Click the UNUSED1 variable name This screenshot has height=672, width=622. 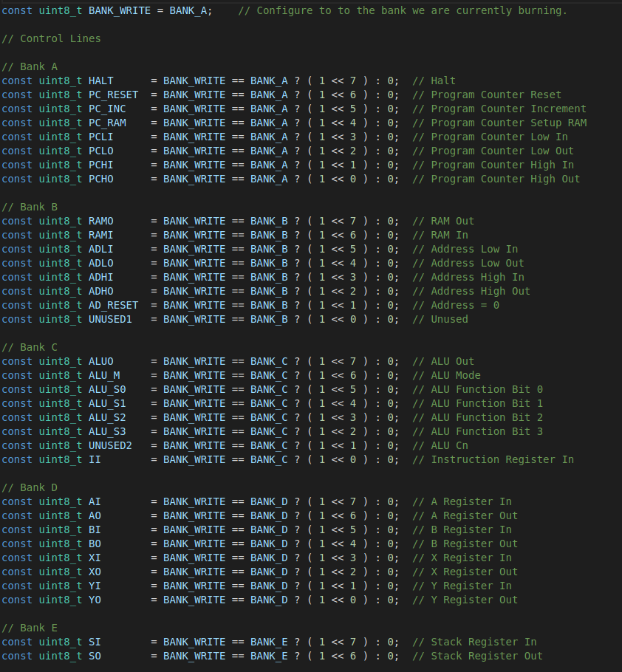click(110, 319)
